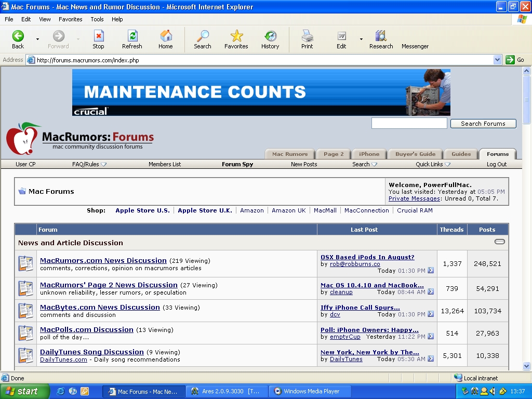The image size is (532, 399).
Task: Open the Tools menu
Action: (x=97, y=19)
